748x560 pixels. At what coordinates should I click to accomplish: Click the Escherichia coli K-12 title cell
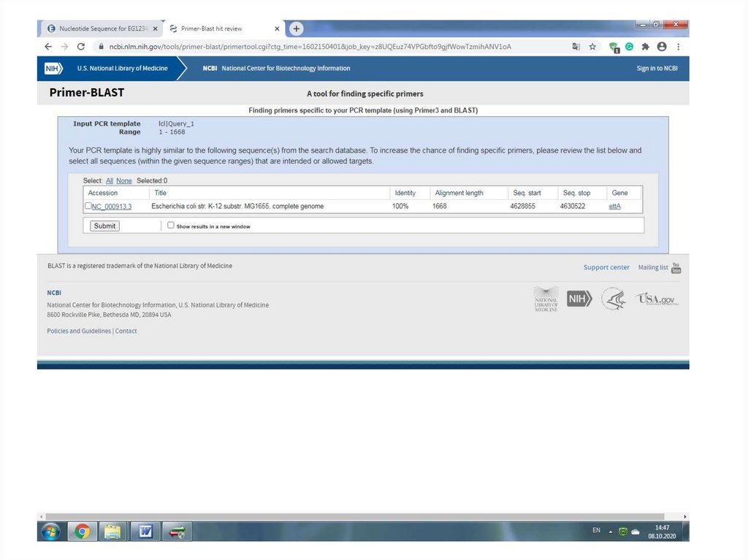[x=237, y=206]
